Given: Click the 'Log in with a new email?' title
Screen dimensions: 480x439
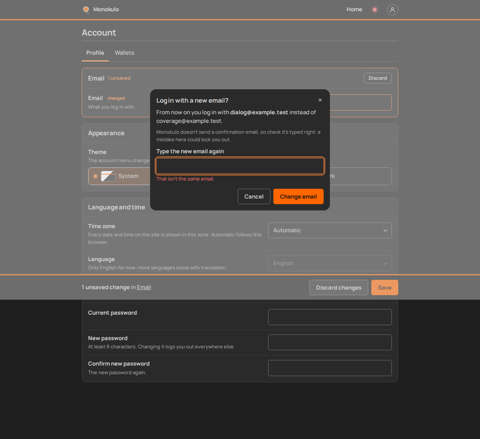Looking at the screenshot, I should [x=192, y=100].
